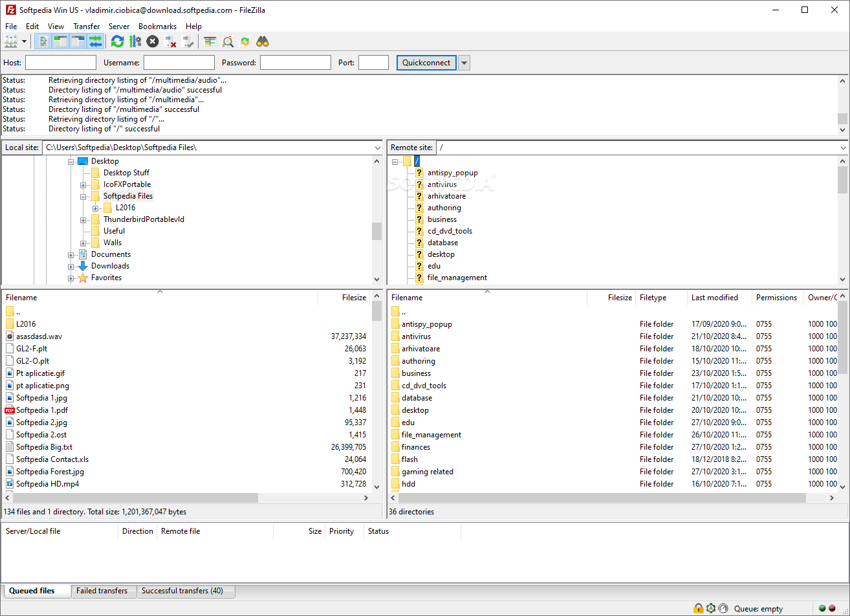Toggle synchronized browsing
Screen dimensions: 850x616
pos(245,41)
